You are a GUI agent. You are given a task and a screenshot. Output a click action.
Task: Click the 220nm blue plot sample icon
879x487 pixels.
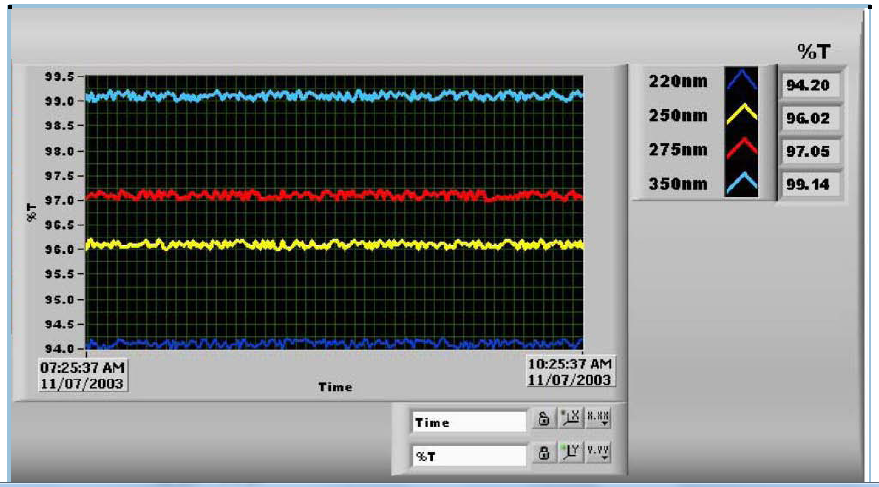point(742,83)
